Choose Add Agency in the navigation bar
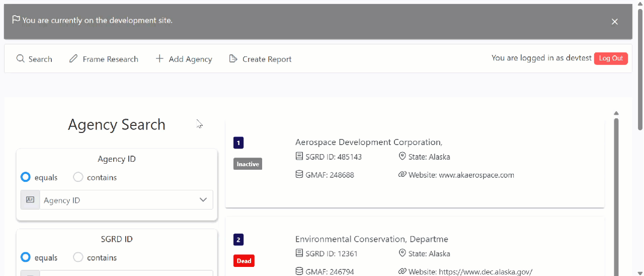644x276 pixels. [x=184, y=59]
